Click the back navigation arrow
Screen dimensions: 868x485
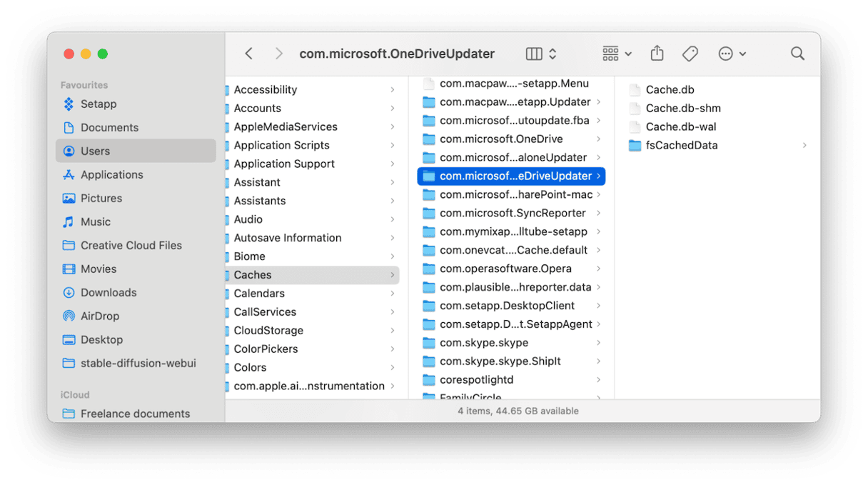[248, 53]
